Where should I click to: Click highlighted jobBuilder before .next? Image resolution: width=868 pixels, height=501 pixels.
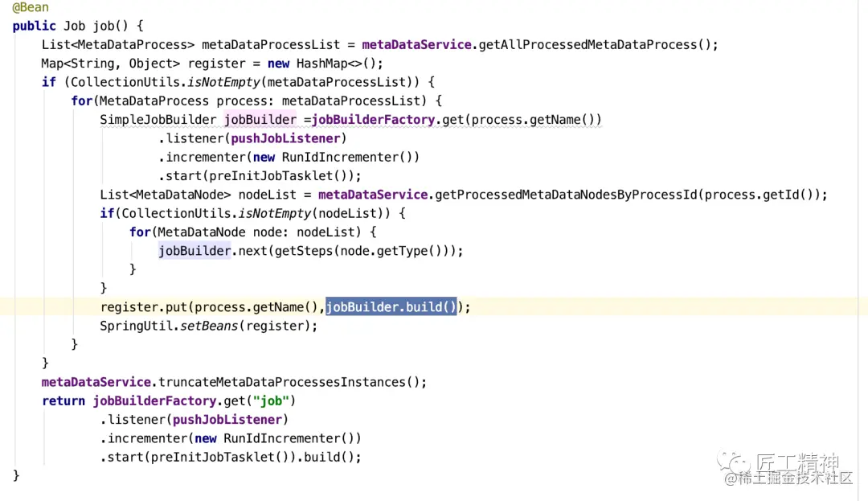coord(194,252)
